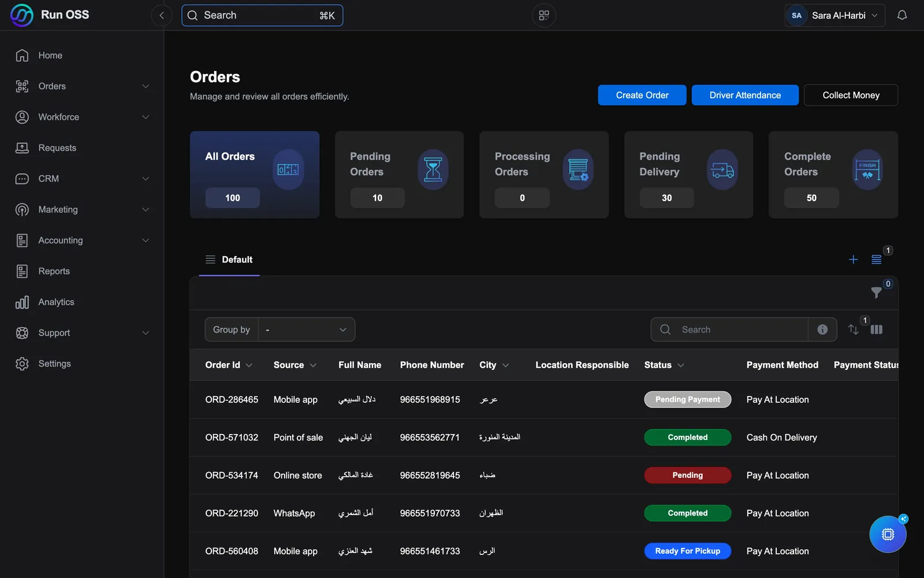924x578 pixels.
Task: Expand the Marketing sidebar chevron
Action: coord(146,209)
